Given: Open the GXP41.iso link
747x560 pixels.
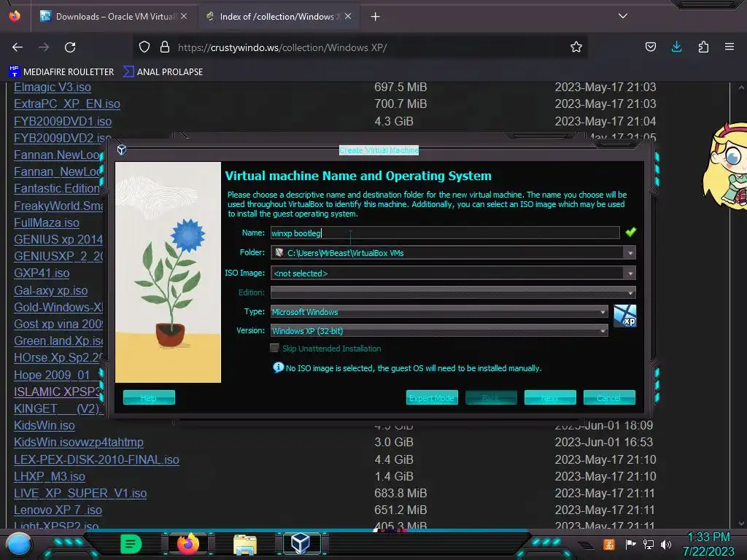Looking at the screenshot, I should coord(42,273).
